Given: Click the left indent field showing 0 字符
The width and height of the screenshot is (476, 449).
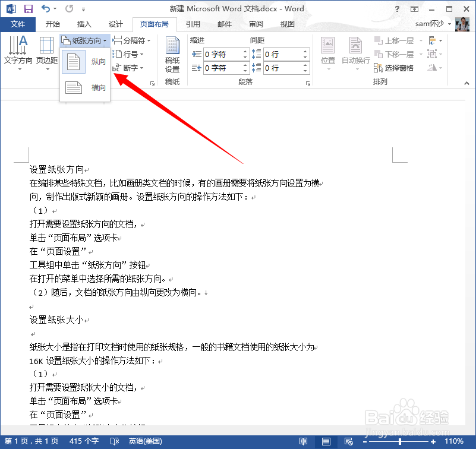Looking at the screenshot, I should [x=223, y=54].
